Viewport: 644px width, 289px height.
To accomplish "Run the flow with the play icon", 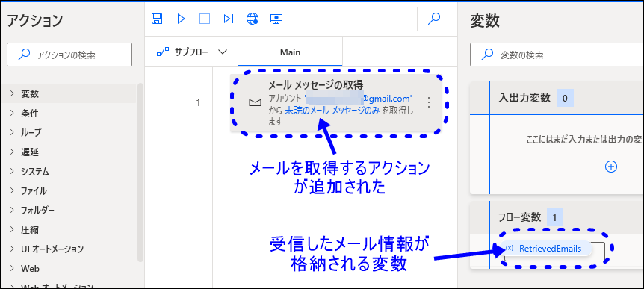I will (x=181, y=19).
